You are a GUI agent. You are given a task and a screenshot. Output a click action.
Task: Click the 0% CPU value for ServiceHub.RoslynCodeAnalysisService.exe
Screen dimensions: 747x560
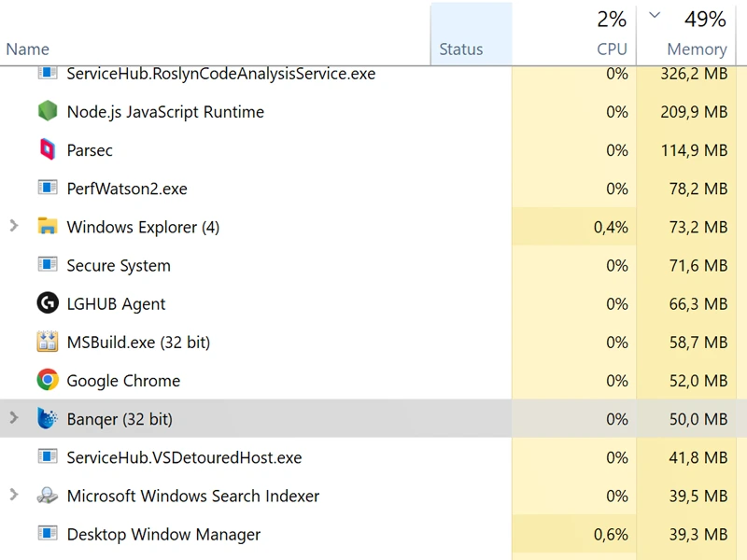(x=617, y=74)
